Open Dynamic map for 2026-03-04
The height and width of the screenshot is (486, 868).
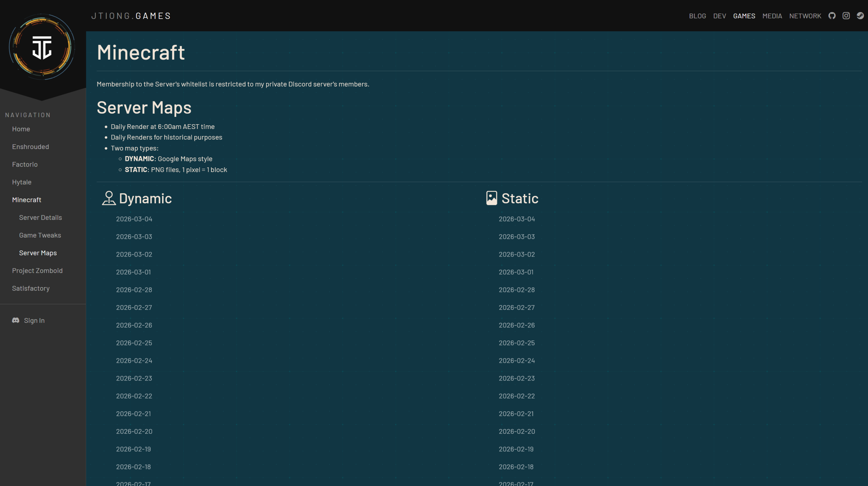click(x=134, y=219)
